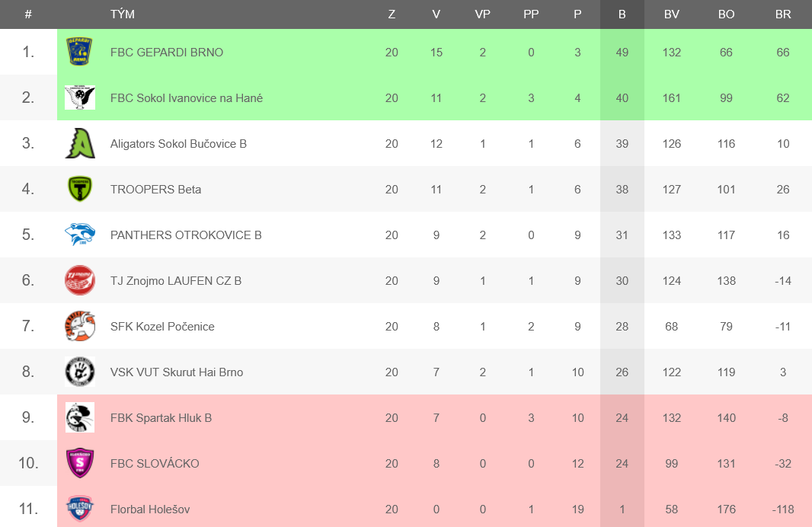
Task: Click the FBK Spartak Hluk B logo
Action: pos(80,417)
